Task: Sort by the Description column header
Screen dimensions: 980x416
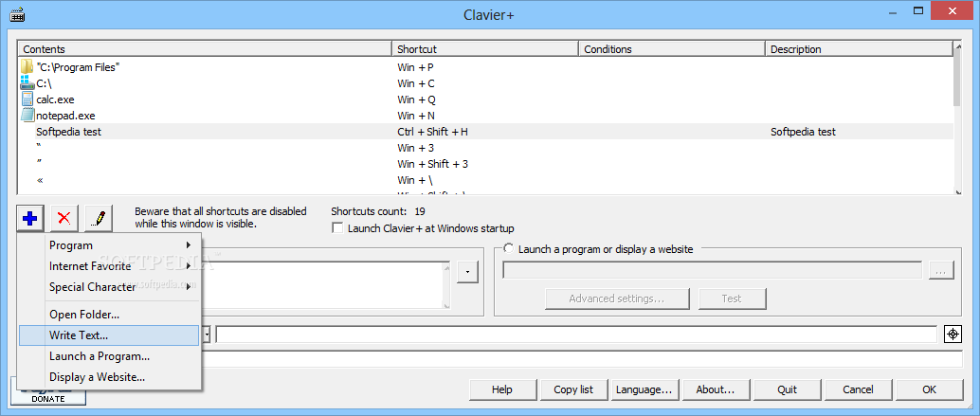Action: 859,48
